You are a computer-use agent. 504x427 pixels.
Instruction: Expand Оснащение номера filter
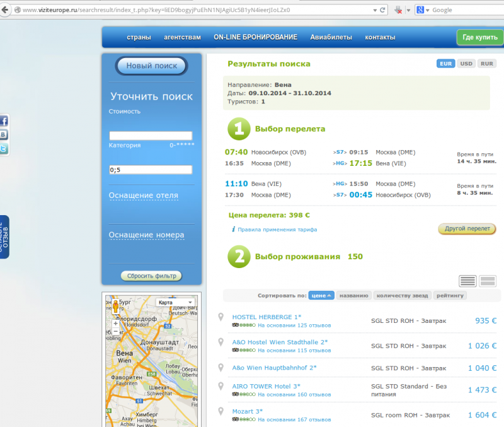(x=146, y=235)
